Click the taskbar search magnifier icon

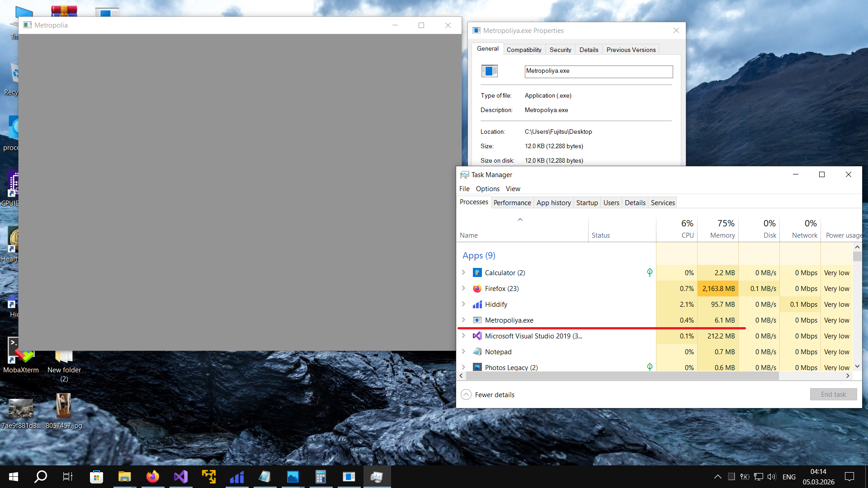tap(41, 477)
